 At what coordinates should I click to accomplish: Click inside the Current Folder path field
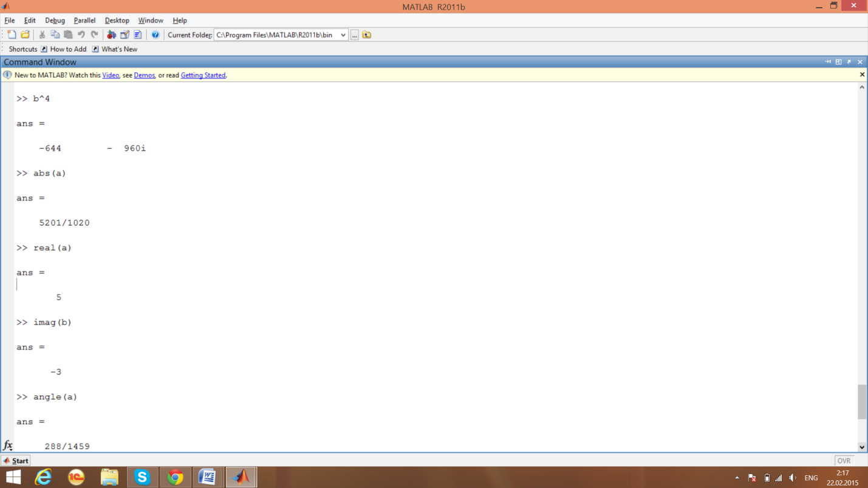pyautogui.click(x=276, y=35)
